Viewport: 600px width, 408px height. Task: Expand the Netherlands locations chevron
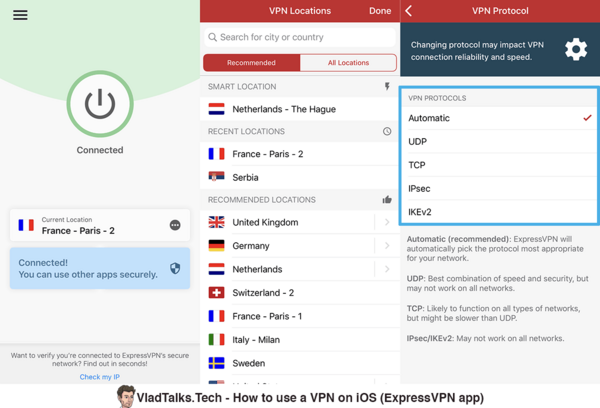pos(387,269)
